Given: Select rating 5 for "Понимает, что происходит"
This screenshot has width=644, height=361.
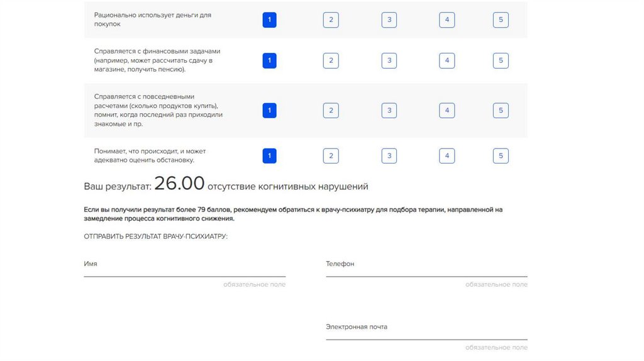Looking at the screenshot, I should (501, 156).
